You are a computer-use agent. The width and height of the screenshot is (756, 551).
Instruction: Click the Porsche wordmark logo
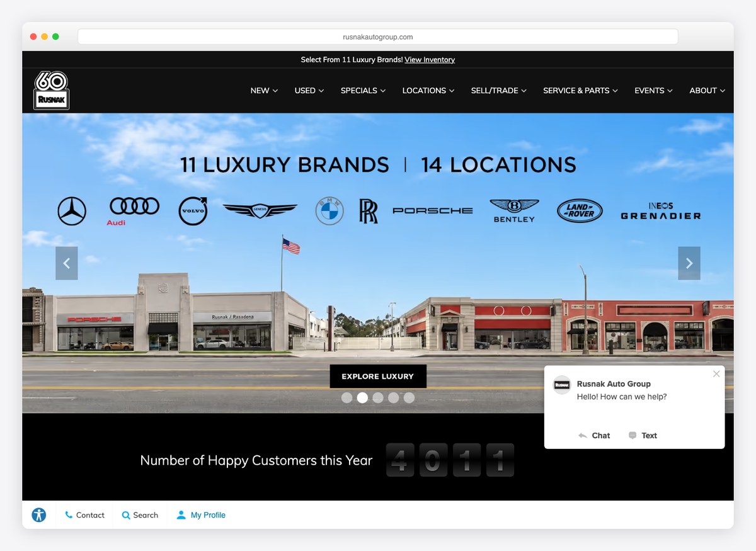tap(433, 211)
